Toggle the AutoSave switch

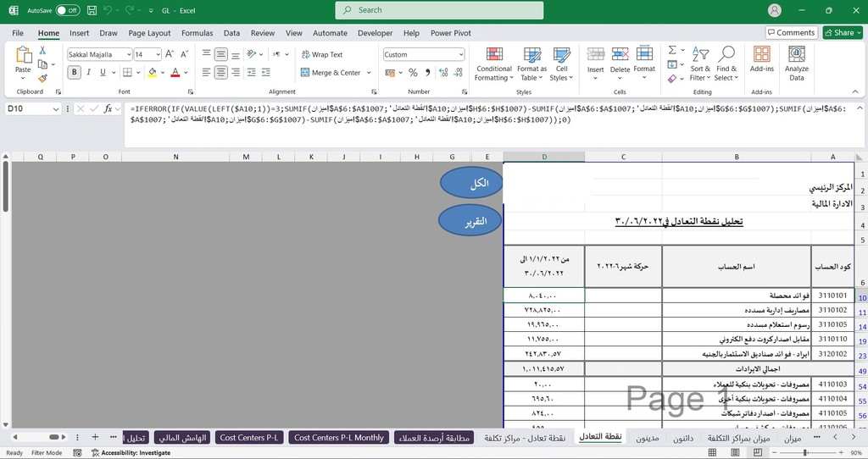68,10
